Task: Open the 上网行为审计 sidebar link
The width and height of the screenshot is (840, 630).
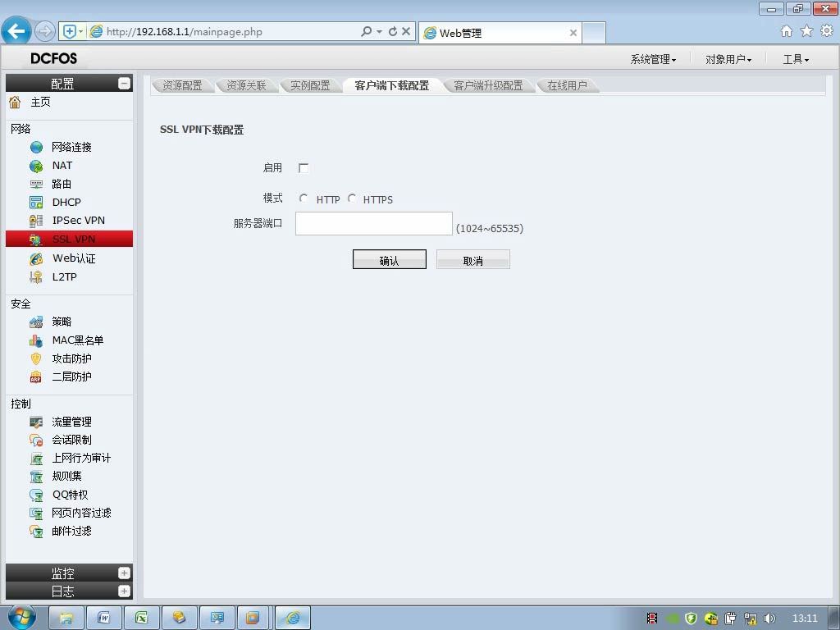Action: [81, 458]
